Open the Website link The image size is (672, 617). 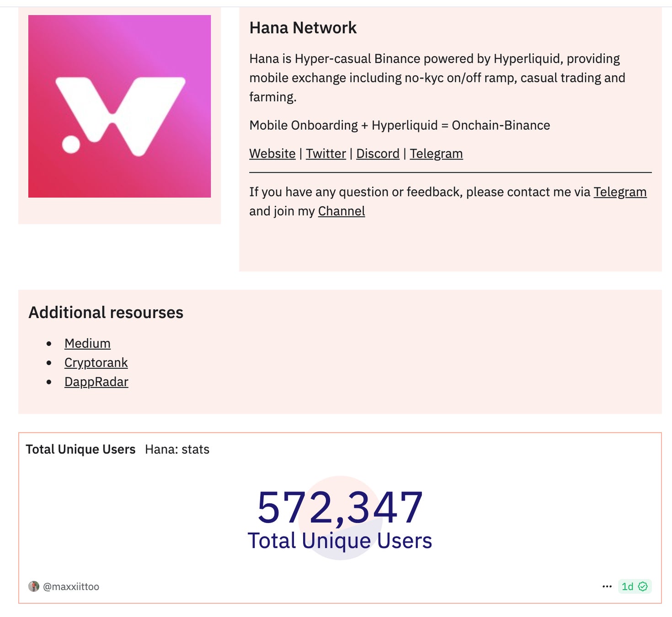click(x=272, y=154)
